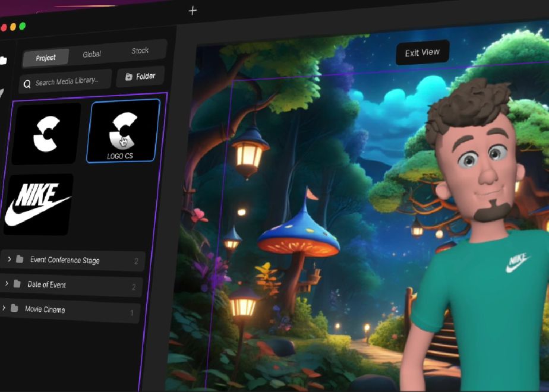Click the Movie Cinema folder icon
Screen dimensions: 549x392
[x=14, y=308]
